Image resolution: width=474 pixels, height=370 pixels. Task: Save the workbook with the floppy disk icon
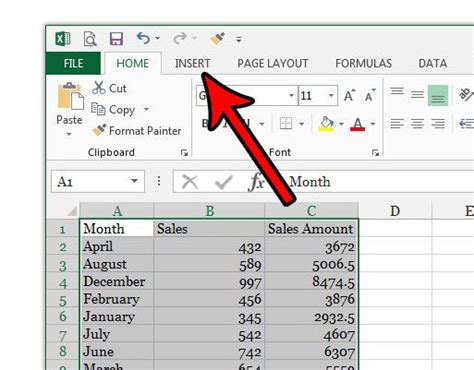click(x=116, y=39)
